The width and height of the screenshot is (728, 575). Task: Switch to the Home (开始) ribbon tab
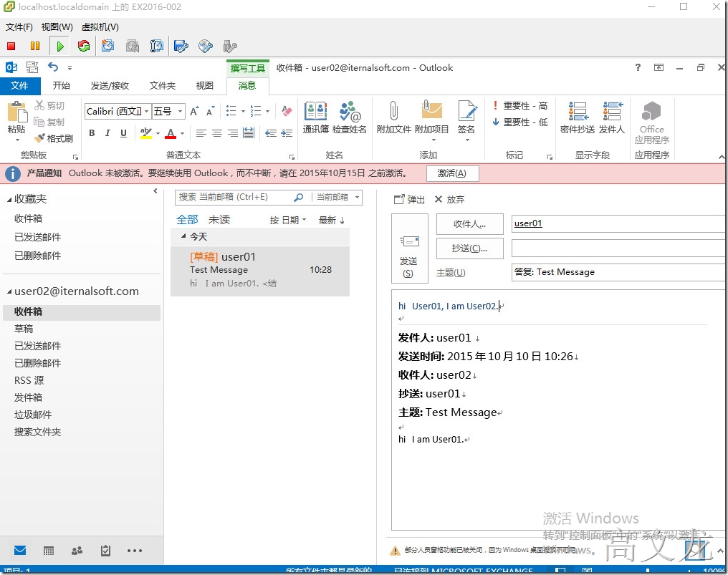(x=62, y=86)
